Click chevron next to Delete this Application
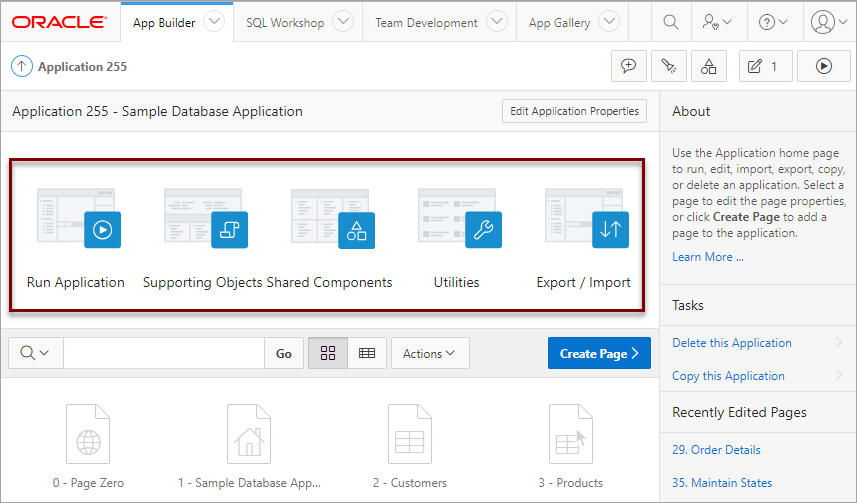This screenshot has height=503, width=857. click(x=840, y=342)
